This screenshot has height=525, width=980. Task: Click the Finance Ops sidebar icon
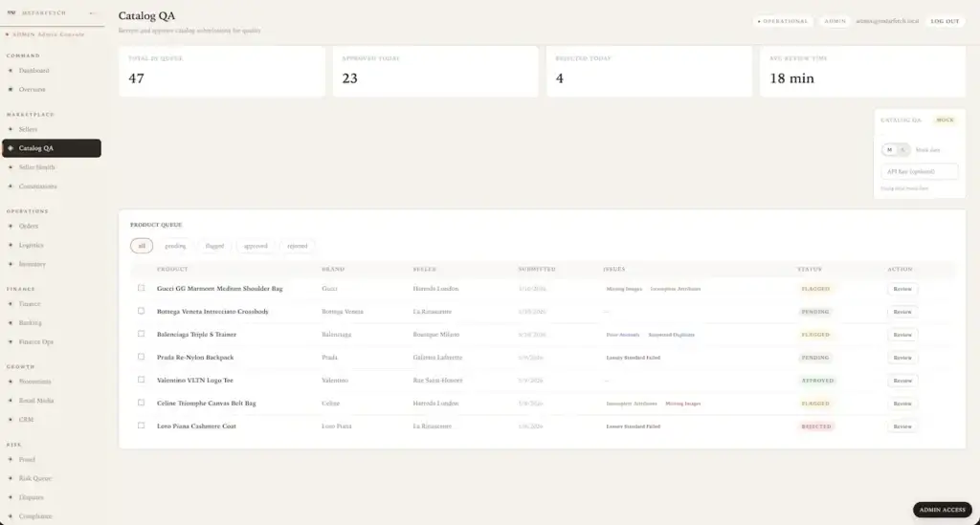click(x=11, y=341)
